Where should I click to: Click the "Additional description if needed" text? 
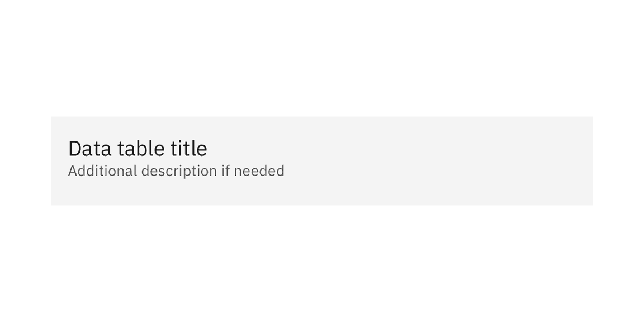coord(176,171)
